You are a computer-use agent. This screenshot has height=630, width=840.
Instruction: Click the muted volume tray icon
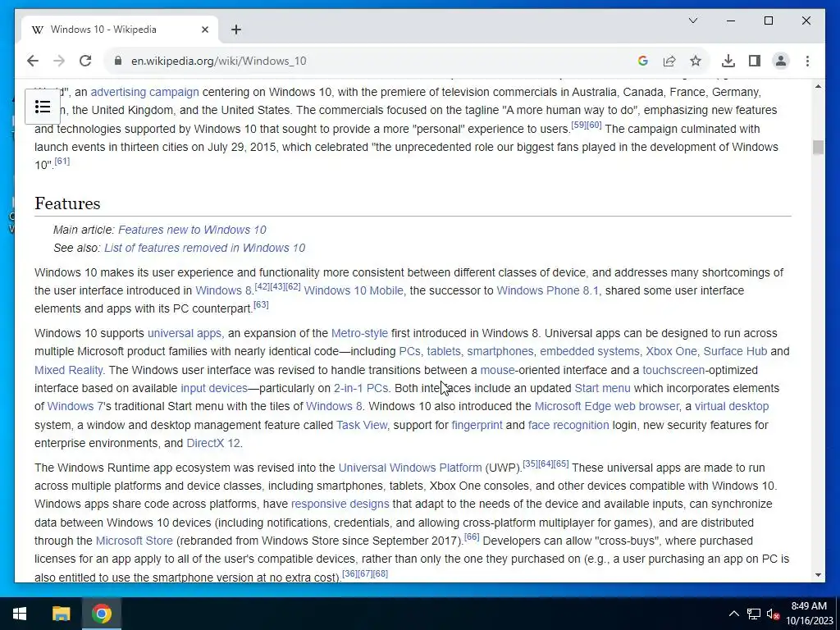click(x=773, y=614)
